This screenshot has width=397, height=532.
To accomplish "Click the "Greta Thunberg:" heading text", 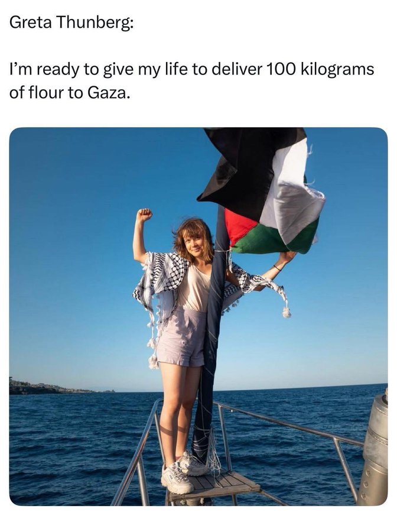I will pyautogui.click(x=71, y=22).
